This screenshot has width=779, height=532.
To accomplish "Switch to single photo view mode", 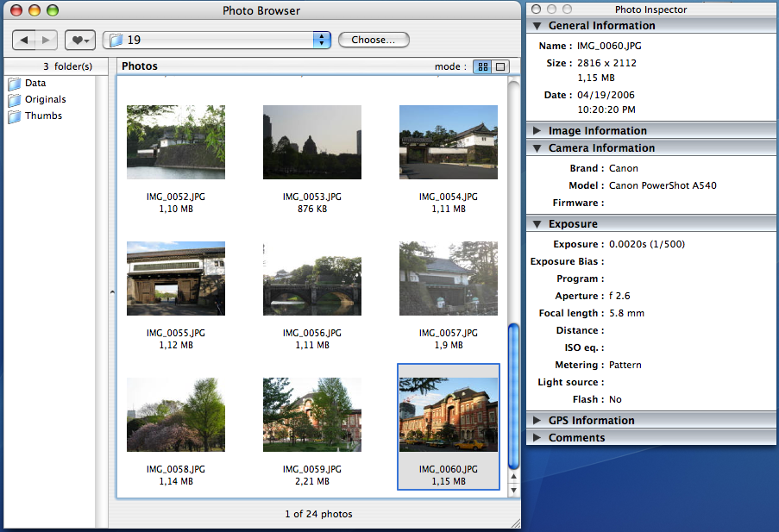I will (x=499, y=66).
